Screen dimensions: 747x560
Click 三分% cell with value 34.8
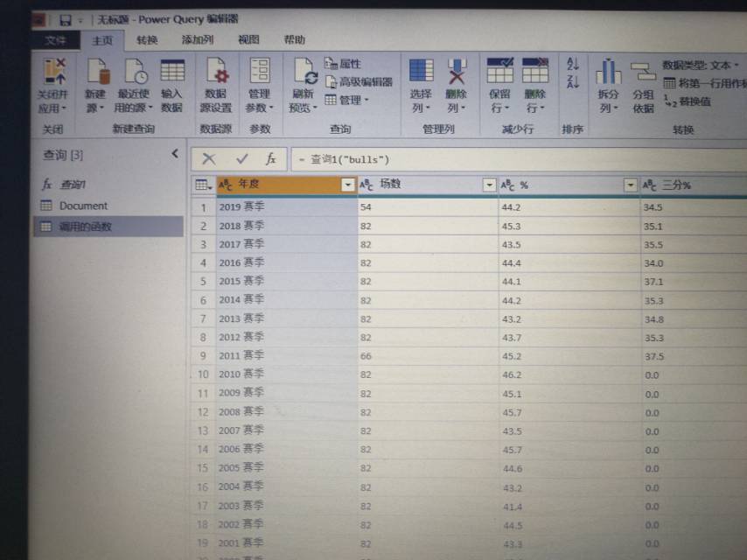[694, 319]
